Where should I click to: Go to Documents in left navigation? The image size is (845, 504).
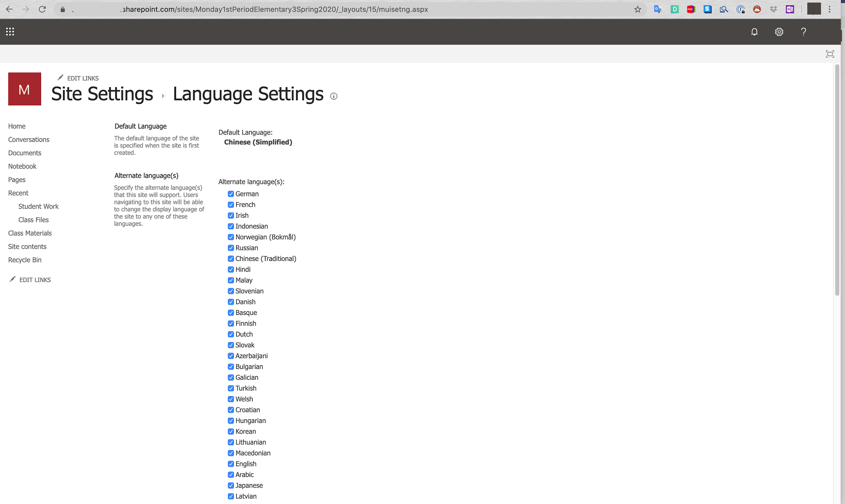coord(25,153)
